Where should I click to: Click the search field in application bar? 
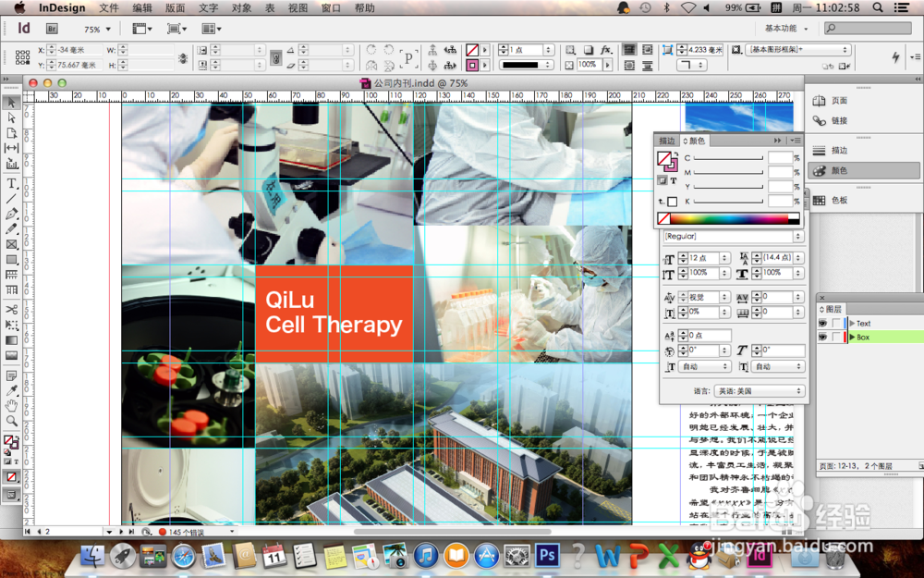click(x=868, y=29)
